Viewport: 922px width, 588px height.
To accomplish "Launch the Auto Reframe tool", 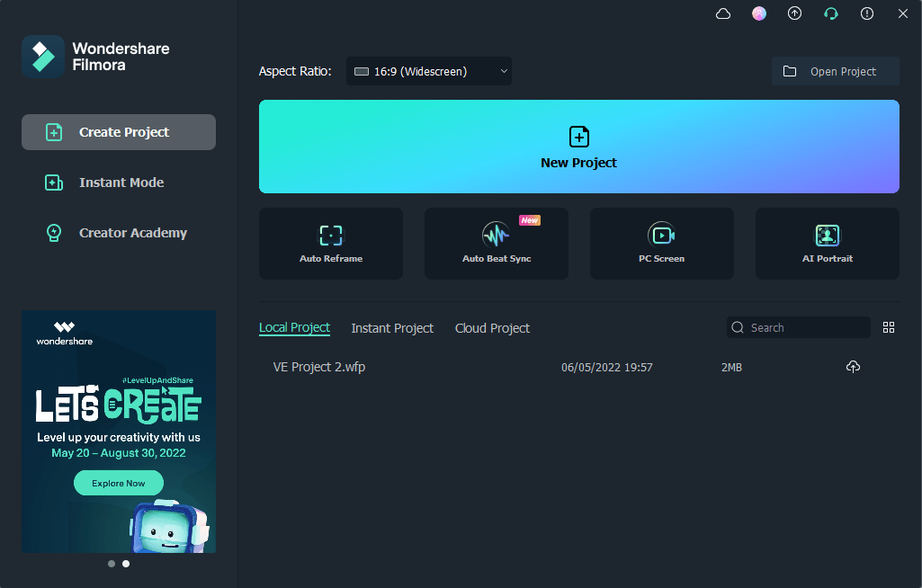I will [331, 243].
